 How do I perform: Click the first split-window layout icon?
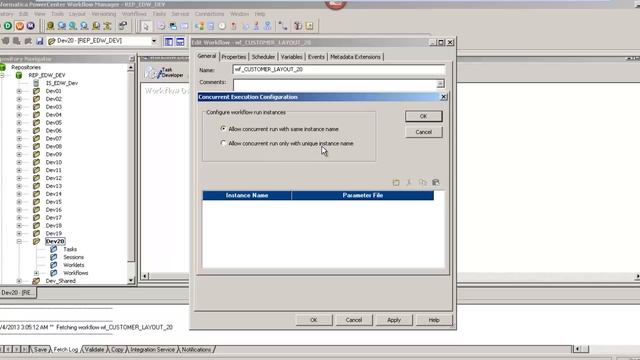click(169, 41)
